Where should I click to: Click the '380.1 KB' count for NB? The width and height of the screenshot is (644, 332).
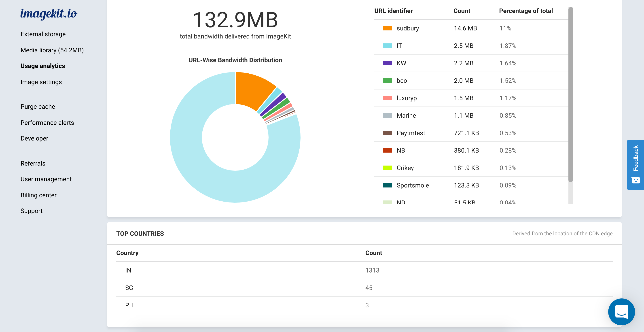click(x=466, y=150)
